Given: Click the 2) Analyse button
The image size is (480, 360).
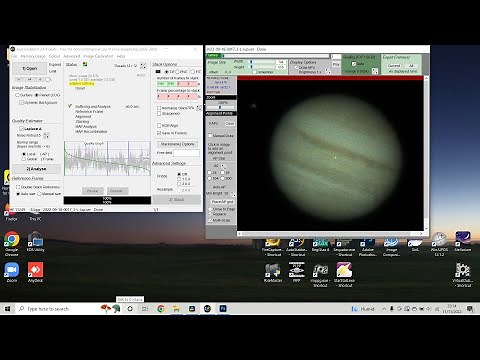Looking at the screenshot, I should click(36, 169).
